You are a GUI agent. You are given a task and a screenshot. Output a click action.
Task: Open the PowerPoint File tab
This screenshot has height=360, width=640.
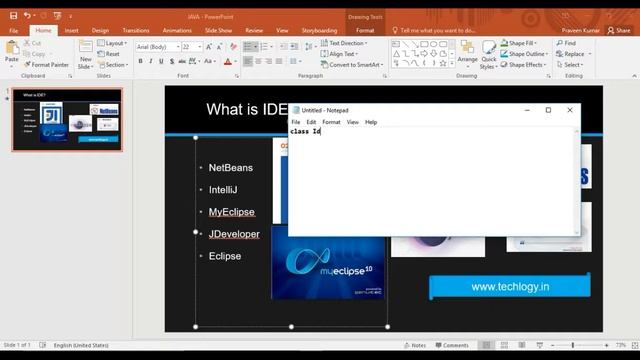[13, 30]
